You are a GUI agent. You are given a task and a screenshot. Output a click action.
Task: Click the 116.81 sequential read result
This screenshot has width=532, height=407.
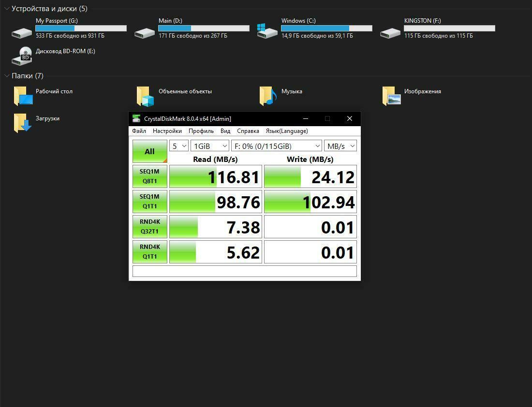(x=216, y=176)
